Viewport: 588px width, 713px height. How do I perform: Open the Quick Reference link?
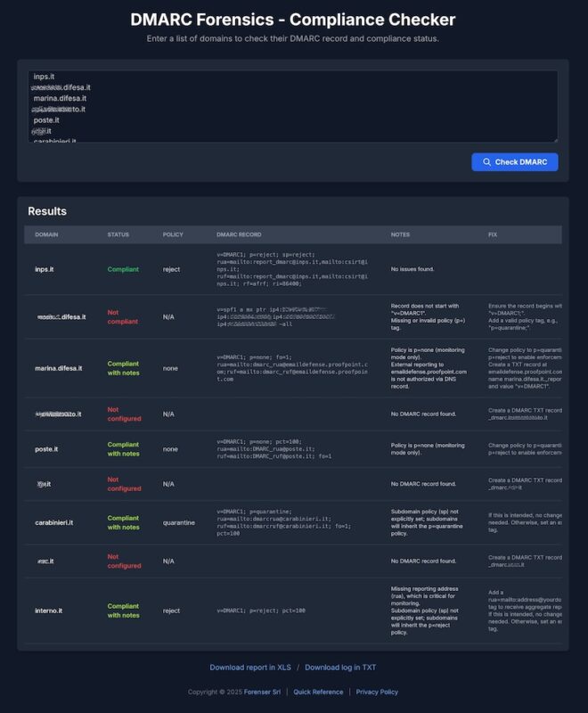pyautogui.click(x=318, y=693)
